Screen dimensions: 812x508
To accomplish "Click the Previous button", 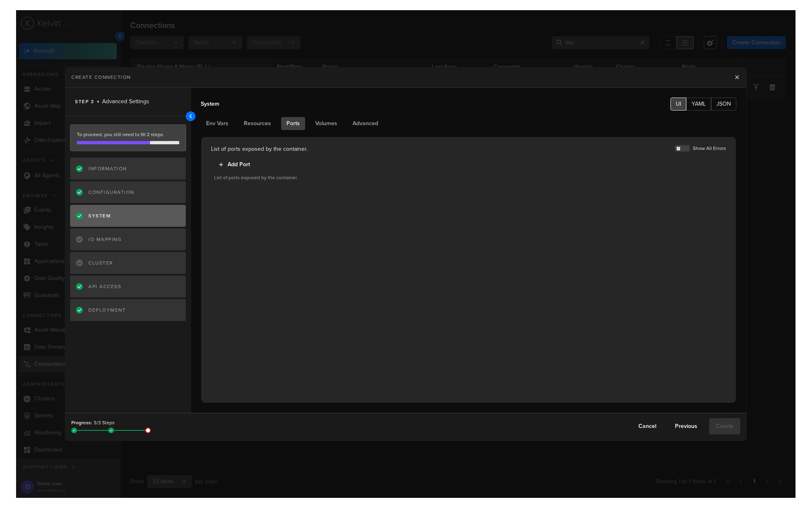I will [686, 426].
